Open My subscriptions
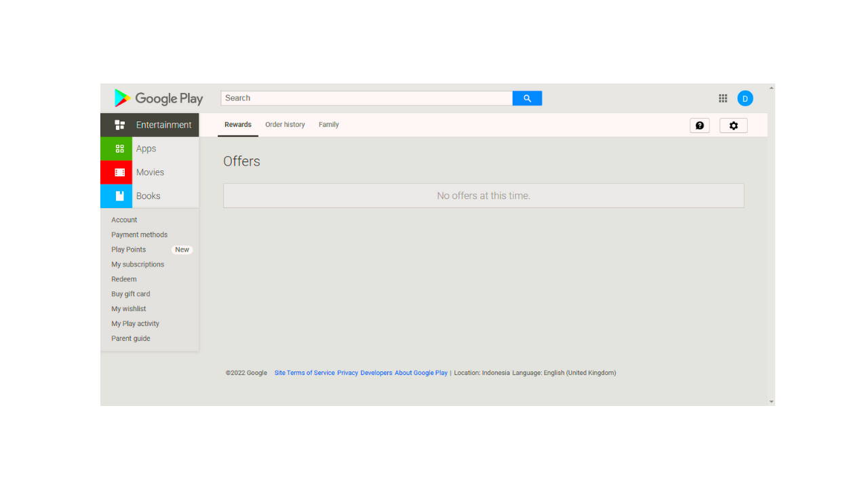The image size is (868, 488). [x=138, y=264]
